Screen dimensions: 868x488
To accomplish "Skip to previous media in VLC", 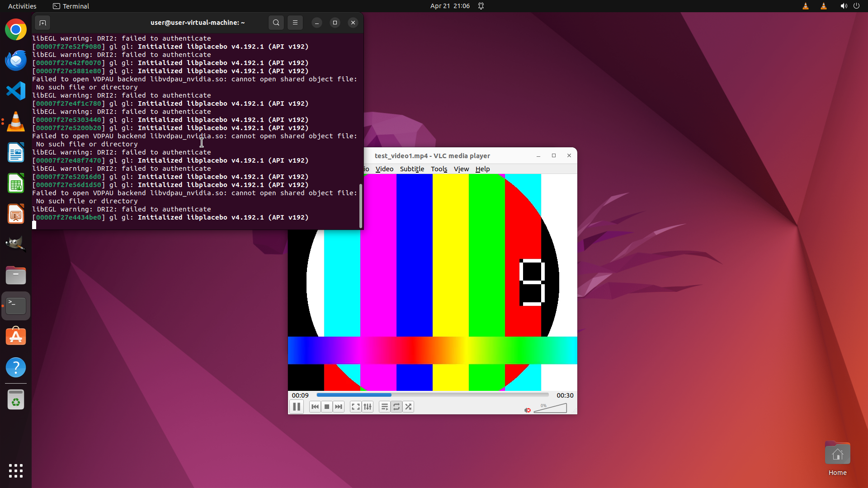I will coord(315,407).
